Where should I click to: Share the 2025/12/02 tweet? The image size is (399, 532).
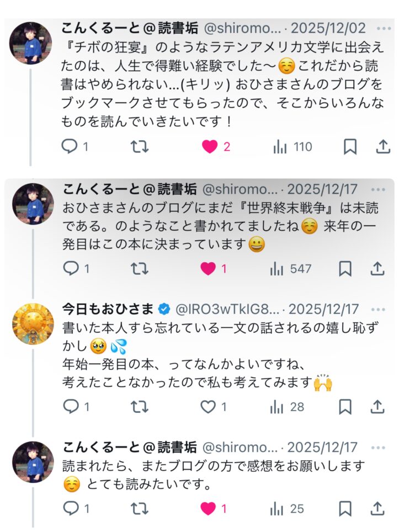(x=382, y=147)
